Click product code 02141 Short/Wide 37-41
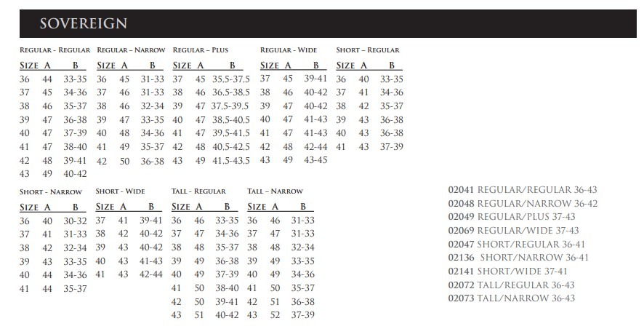644x329 pixels. (509, 271)
